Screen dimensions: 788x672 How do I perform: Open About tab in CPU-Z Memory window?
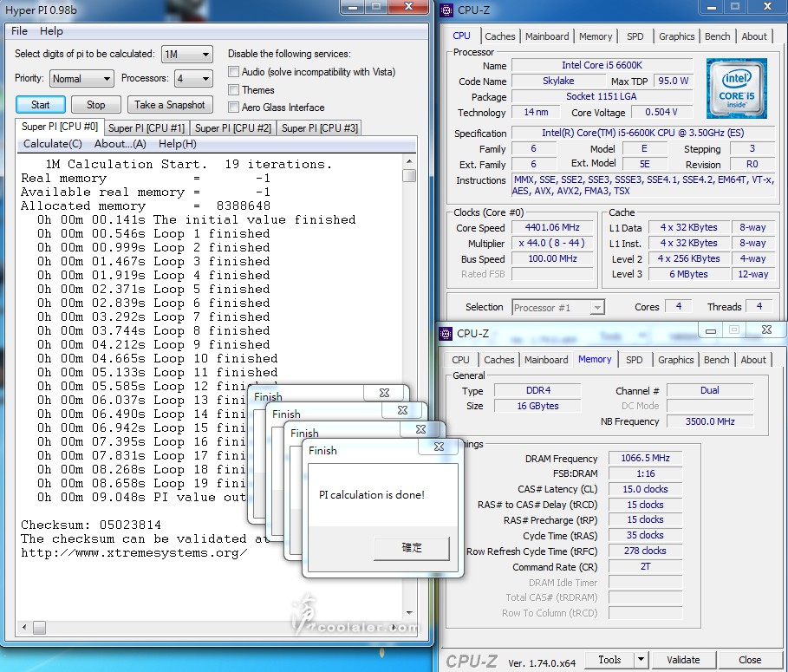coord(752,360)
